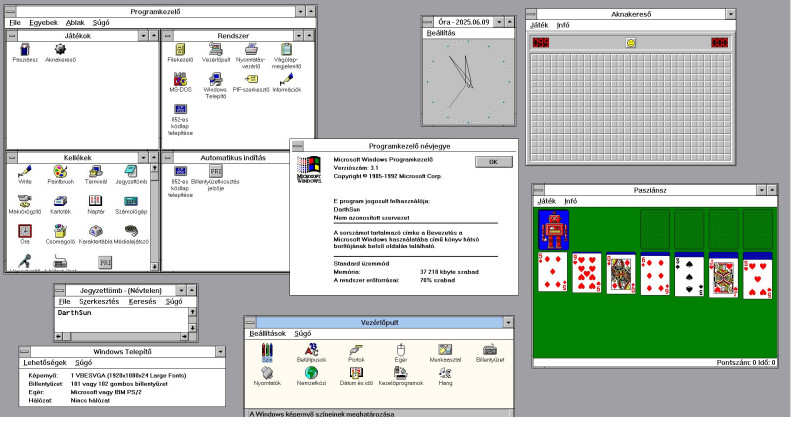Select the Szín color icon in Vezérlőpult
Viewport: 800px width, 427px height.
coord(267,350)
